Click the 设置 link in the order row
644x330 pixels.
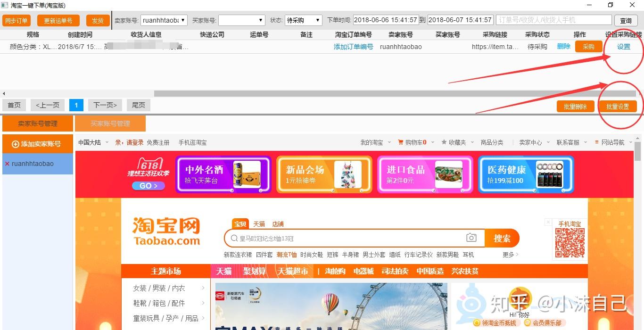coord(624,47)
